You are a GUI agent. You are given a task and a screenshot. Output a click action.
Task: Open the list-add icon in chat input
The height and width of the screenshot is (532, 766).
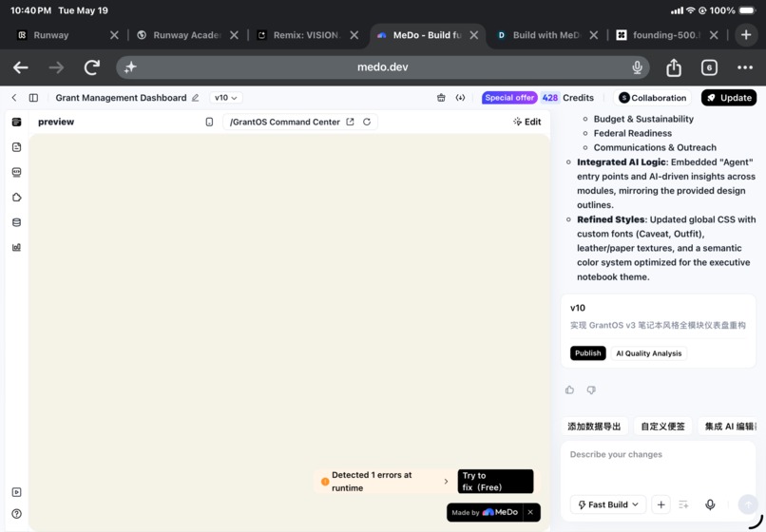tap(683, 504)
